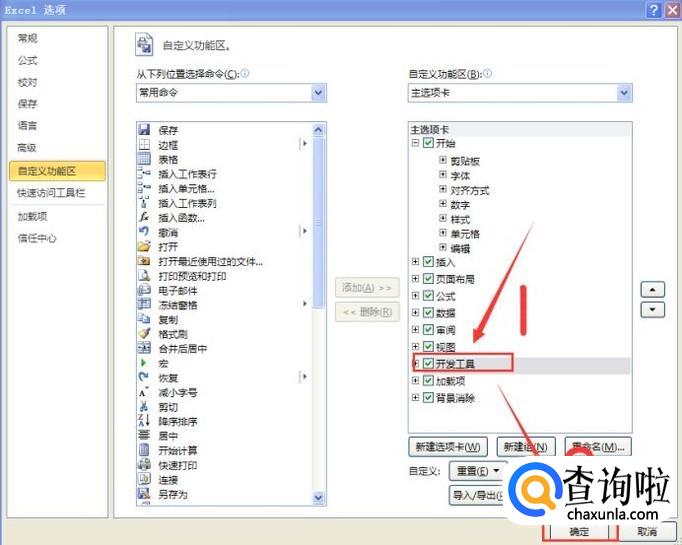Click the Cancel (取消) button
Screen dimensions: 682x545
647,532
